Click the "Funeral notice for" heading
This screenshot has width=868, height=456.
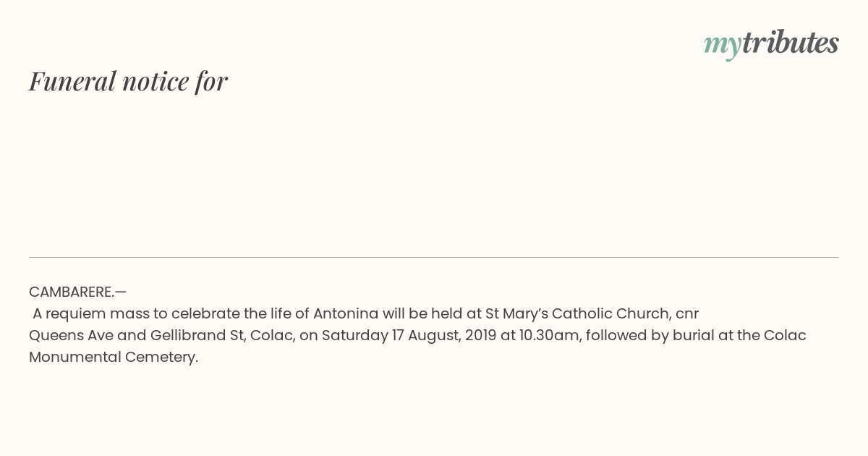point(128,81)
